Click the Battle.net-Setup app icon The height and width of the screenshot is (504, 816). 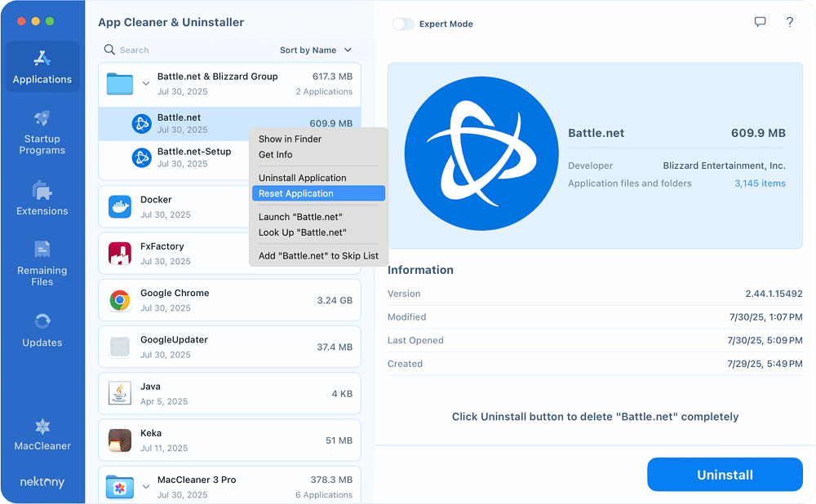pos(141,157)
